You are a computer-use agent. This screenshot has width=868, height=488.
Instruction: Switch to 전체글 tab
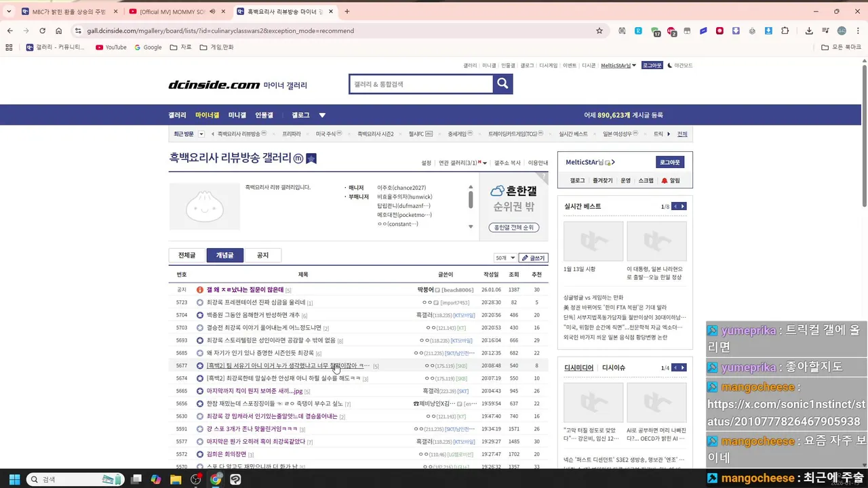pos(186,256)
